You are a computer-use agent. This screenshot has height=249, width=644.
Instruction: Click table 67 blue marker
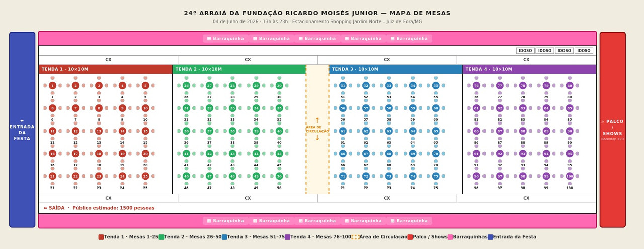[366, 154]
